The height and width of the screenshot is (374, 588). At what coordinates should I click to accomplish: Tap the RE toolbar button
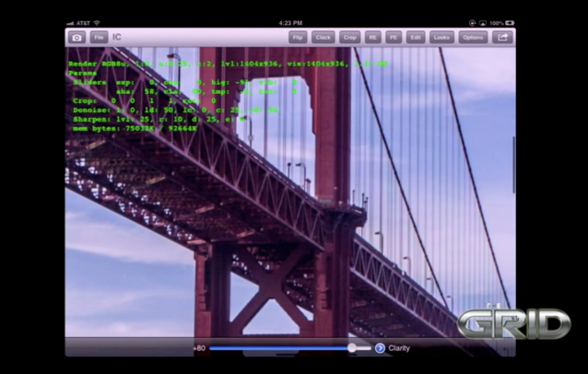click(x=373, y=37)
